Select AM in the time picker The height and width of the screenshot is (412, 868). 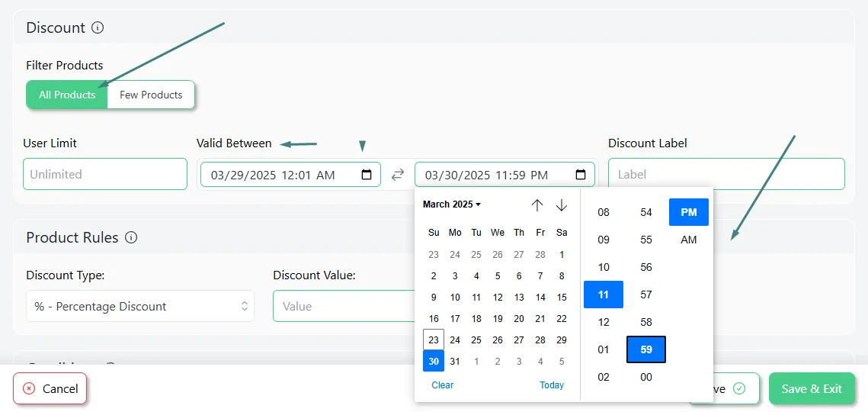(x=689, y=240)
